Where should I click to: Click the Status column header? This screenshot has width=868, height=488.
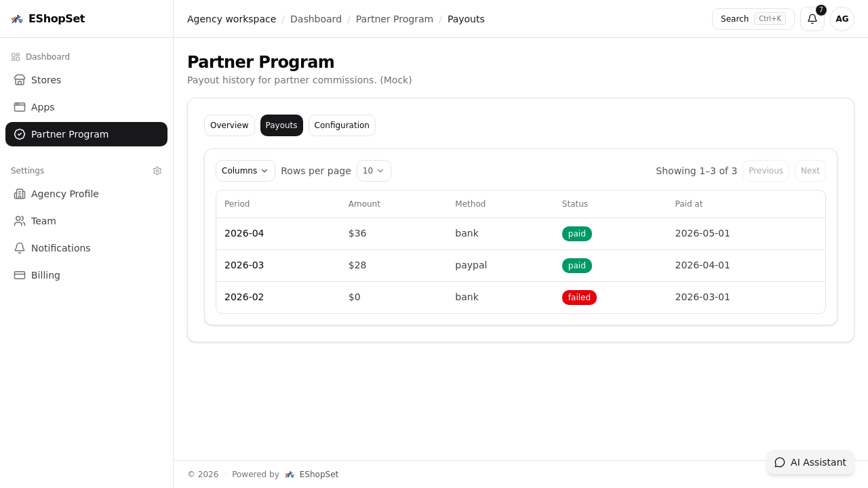[575, 204]
